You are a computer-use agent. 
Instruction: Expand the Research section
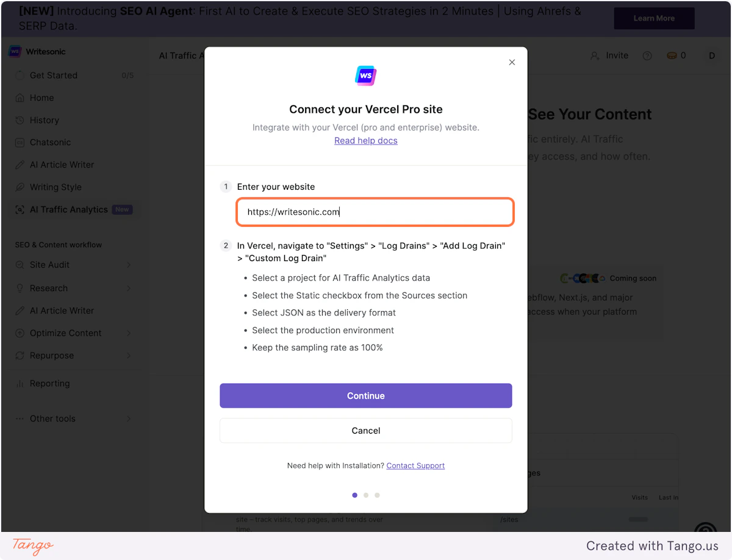tap(49, 288)
